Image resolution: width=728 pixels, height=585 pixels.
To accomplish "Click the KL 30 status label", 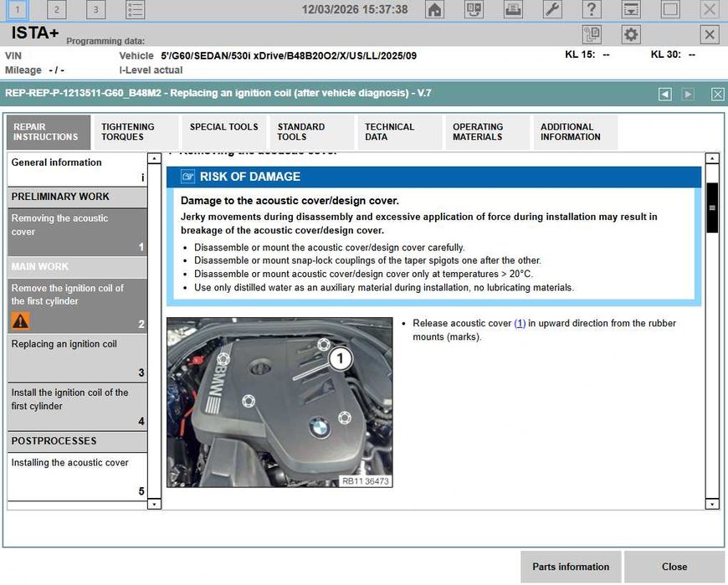I will click(666, 54).
